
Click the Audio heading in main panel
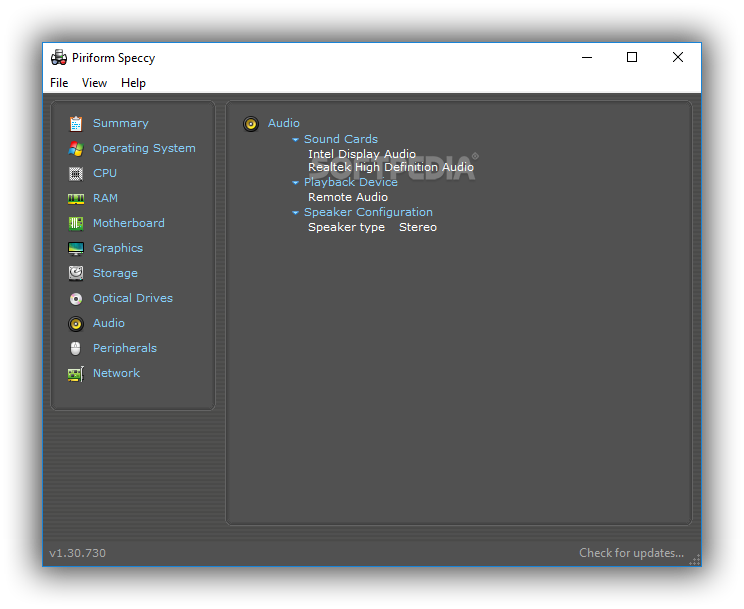tap(284, 123)
